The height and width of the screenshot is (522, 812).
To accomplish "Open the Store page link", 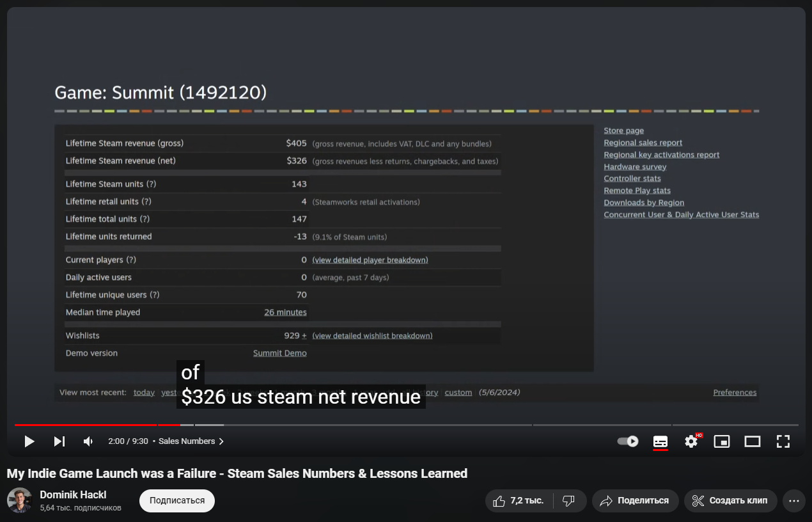I will (624, 130).
